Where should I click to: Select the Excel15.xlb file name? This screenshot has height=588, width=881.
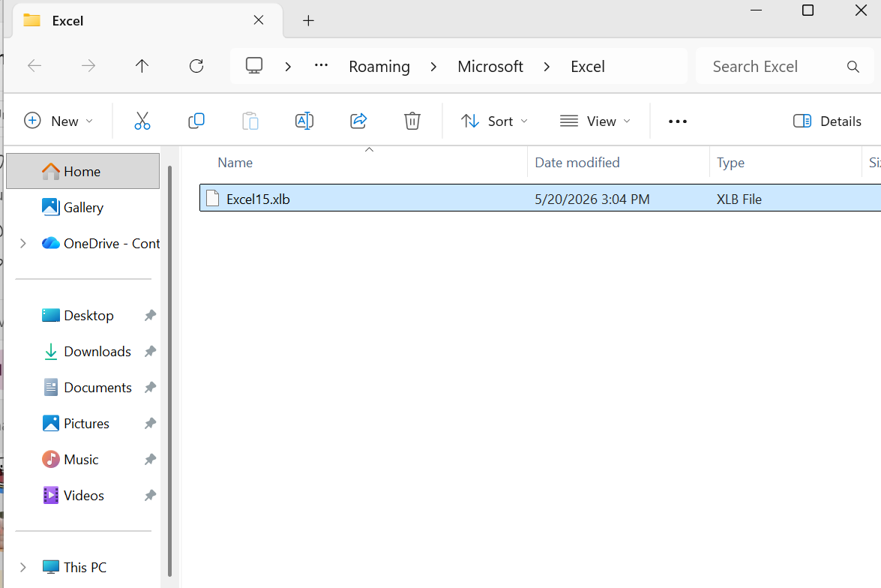coord(258,199)
